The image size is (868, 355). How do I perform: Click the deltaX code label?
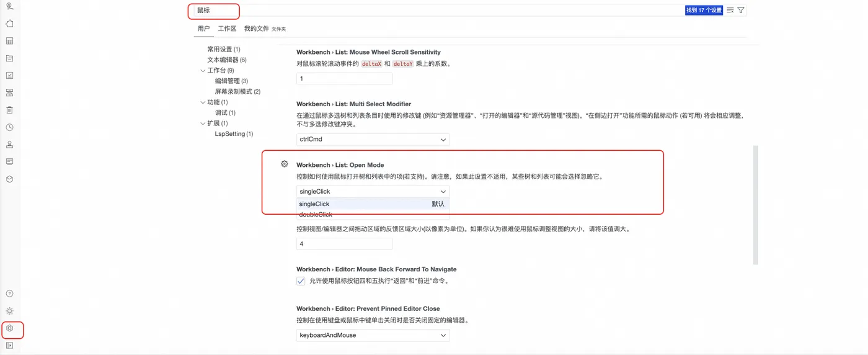[372, 64]
